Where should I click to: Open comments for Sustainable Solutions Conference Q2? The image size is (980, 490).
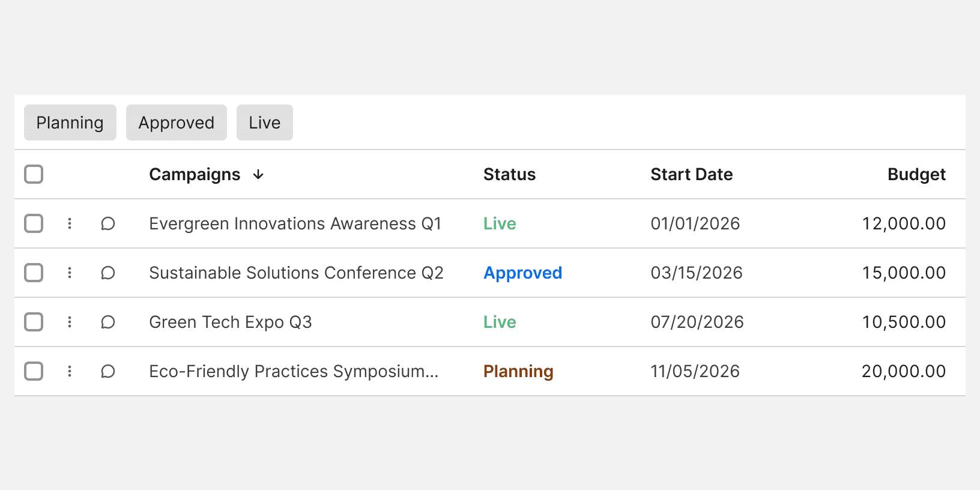108,273
